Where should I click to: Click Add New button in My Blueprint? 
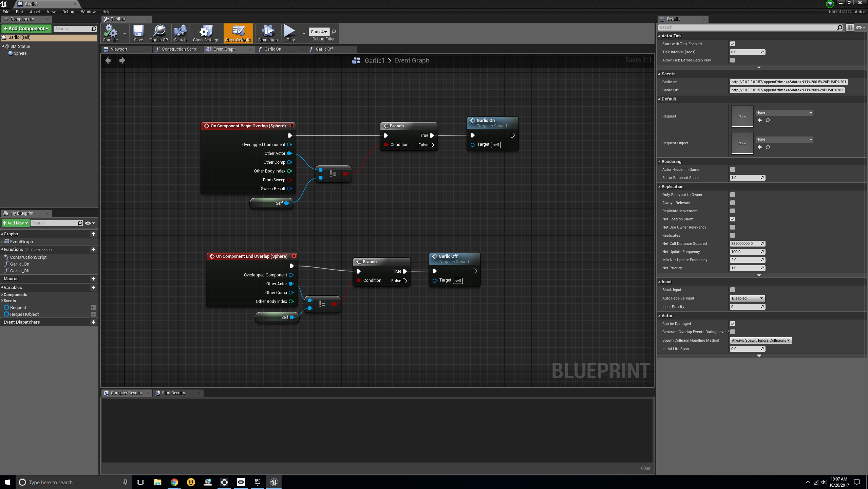(15, 223)
